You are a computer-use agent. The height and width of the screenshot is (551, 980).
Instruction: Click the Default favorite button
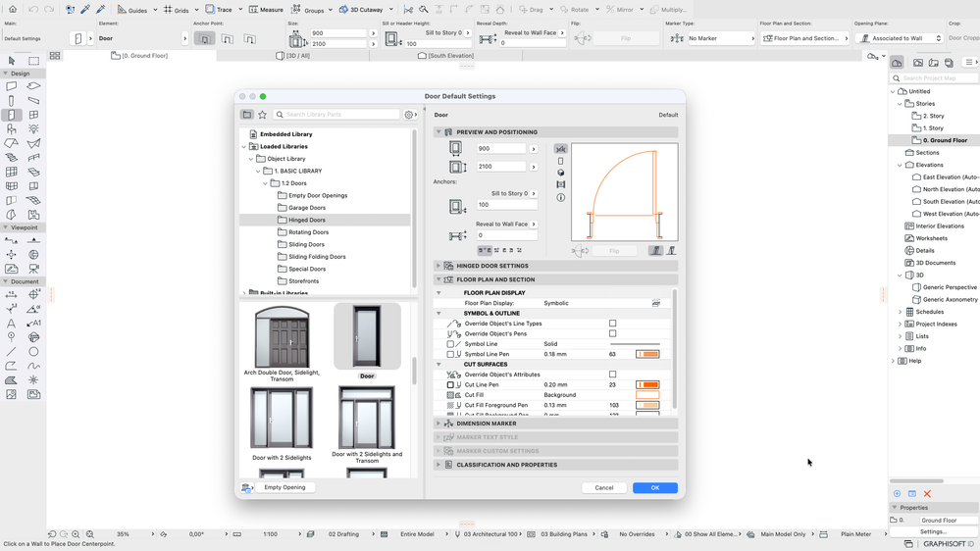point(668,115)
